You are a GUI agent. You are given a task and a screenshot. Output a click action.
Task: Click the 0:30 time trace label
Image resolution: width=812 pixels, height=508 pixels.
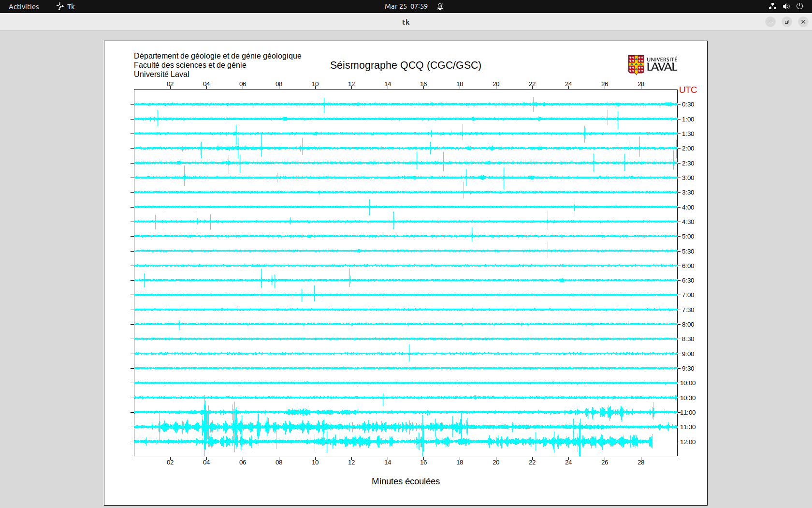coord(688,105)
